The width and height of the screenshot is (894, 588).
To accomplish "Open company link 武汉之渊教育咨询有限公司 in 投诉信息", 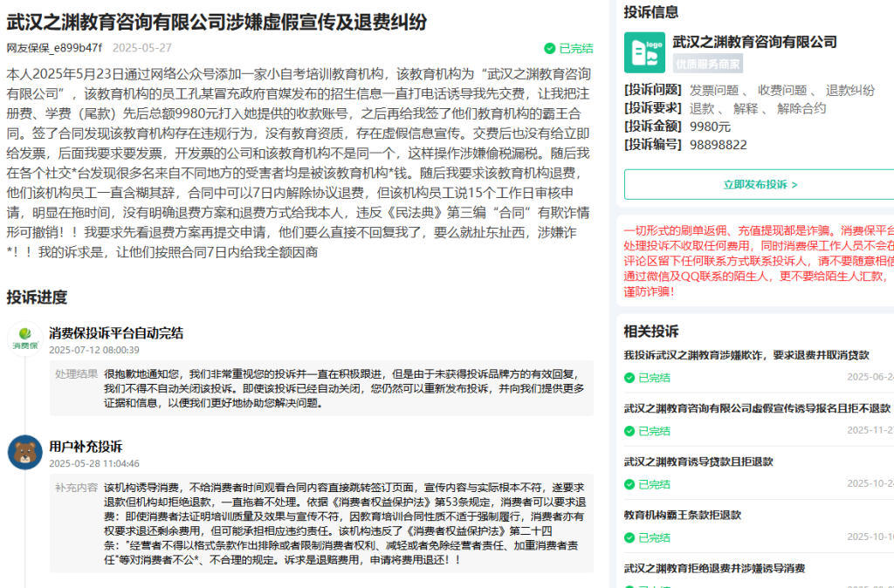I will pos(754,42).
